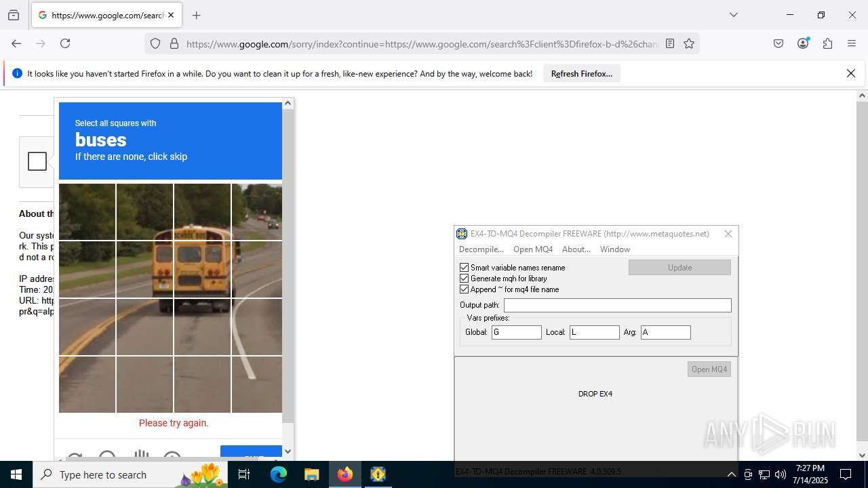Open Firefox application menu

pyautogui.click(x=852, y=43)
